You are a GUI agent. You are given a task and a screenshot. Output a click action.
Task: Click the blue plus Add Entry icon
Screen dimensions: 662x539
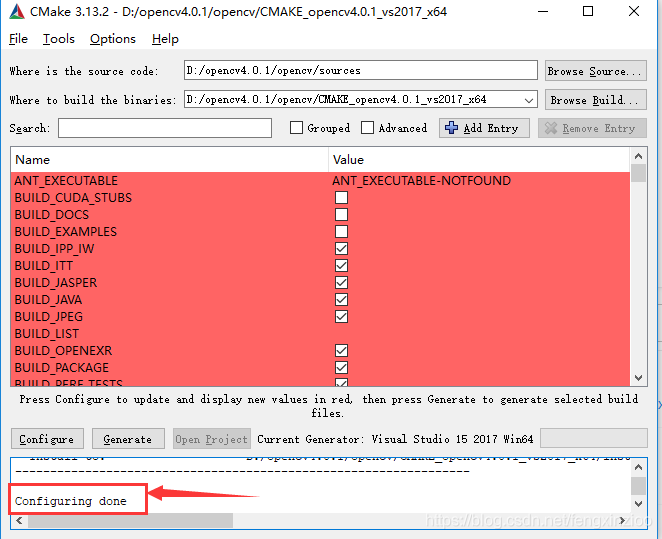click(451, 128)
